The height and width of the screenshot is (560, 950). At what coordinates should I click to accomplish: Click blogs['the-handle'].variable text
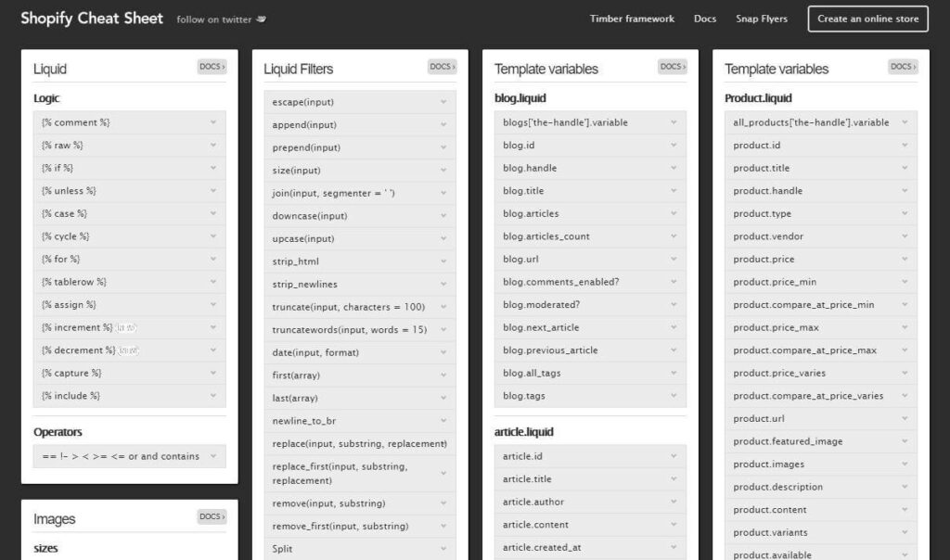point(565,122)
